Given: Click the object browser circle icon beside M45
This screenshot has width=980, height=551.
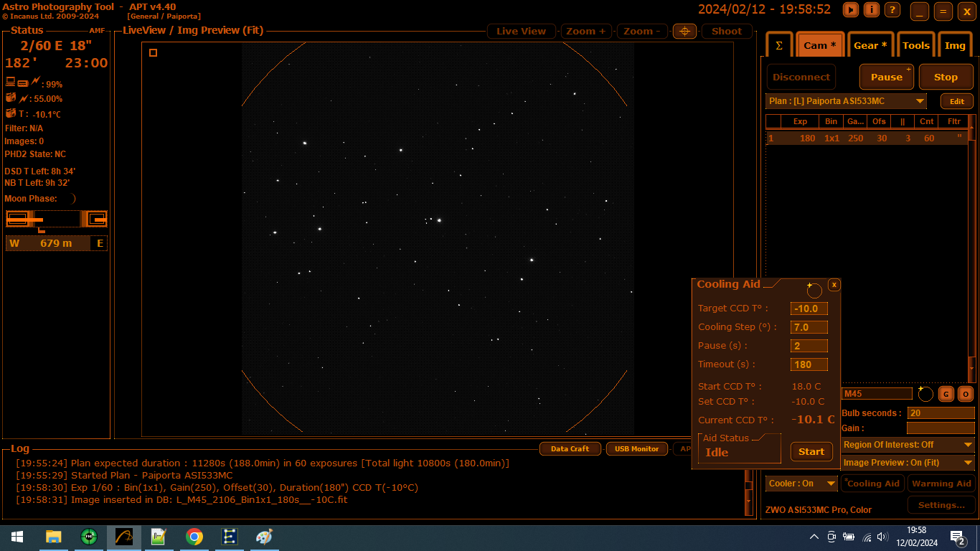Looking at the screenshot, I should [925, 394].
